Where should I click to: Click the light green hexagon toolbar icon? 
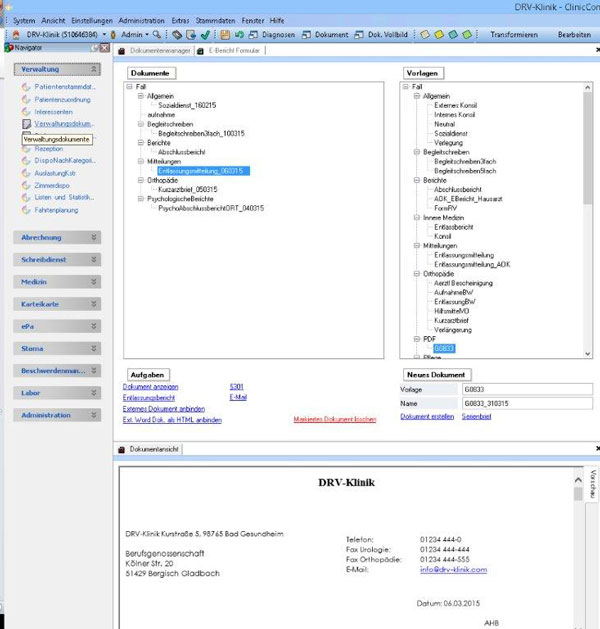(467, 35)
